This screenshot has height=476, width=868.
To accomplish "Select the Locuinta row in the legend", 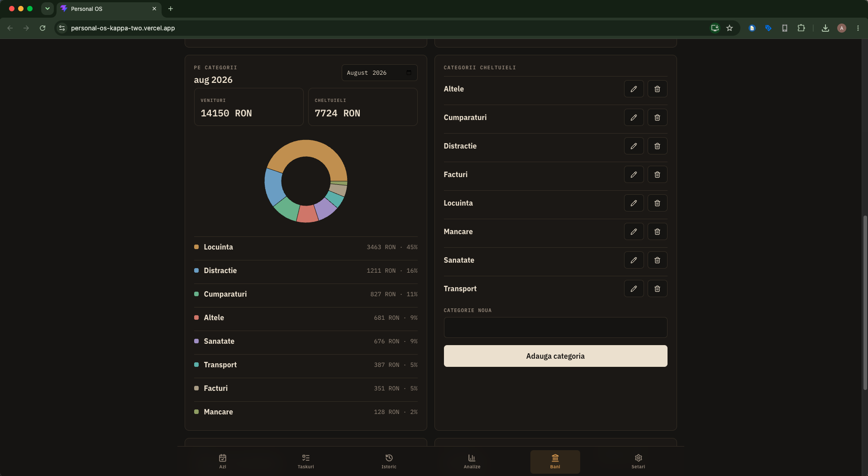I will click(305, 247).
